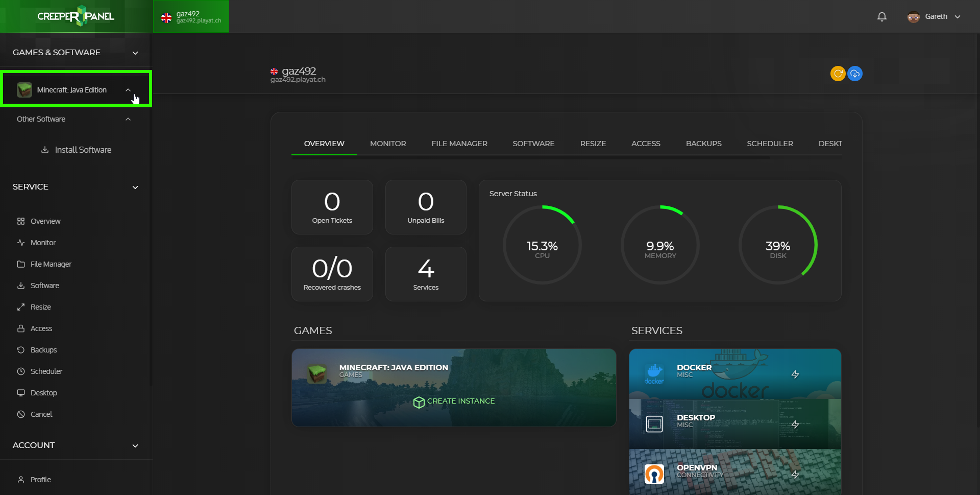Open the File Manager tab
This screenshot has width=980, height=495.
coord(459,144)
